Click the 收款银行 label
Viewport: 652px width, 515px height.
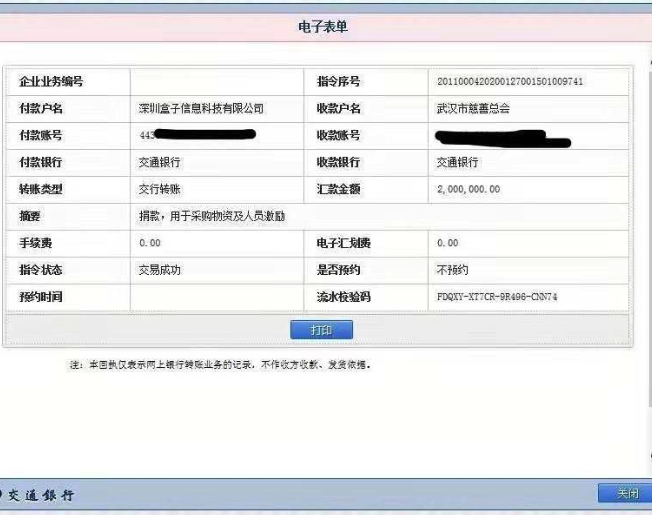point(338,162)
